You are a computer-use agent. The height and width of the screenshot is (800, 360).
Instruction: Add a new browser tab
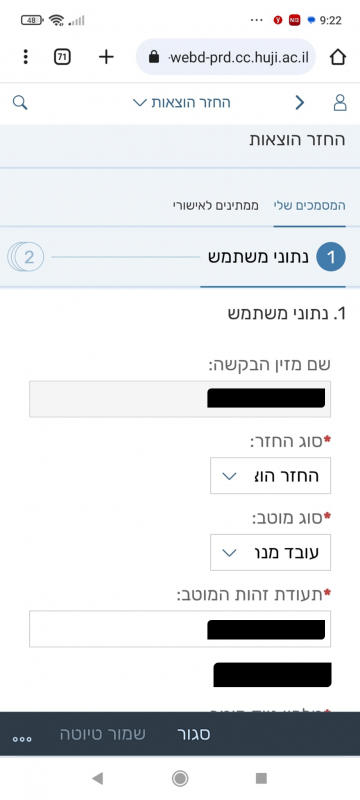106,57
